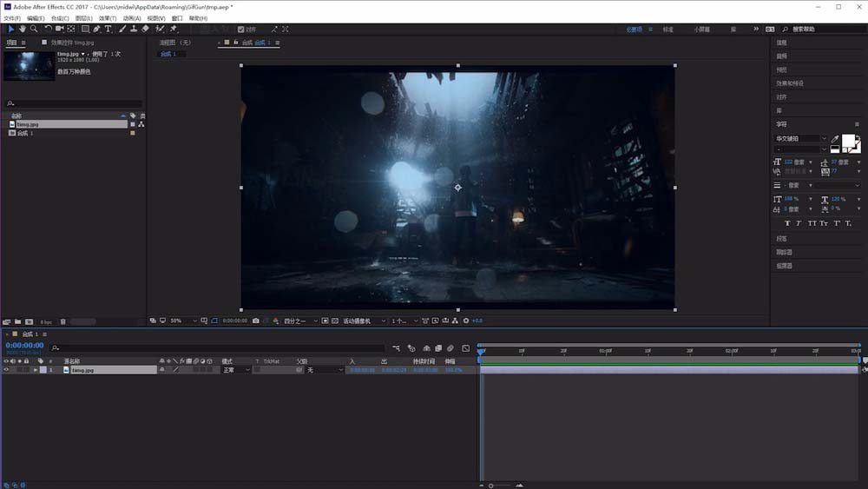Select the Rotation tool

point(49,29)
